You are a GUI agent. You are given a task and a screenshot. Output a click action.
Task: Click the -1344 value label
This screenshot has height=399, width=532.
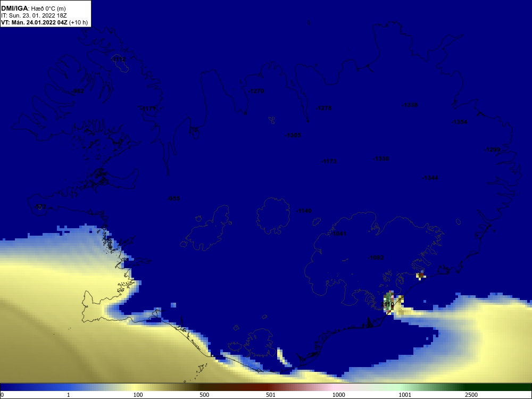coord(430,178)
